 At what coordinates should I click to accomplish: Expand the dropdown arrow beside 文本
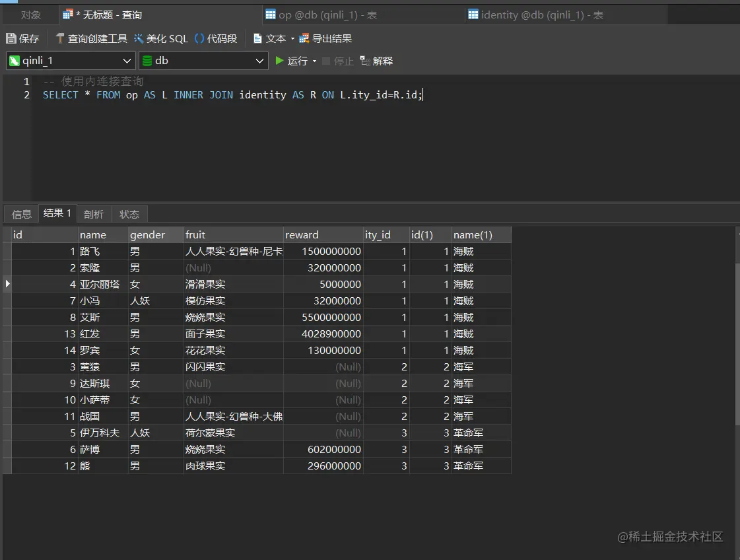(292, 39)
